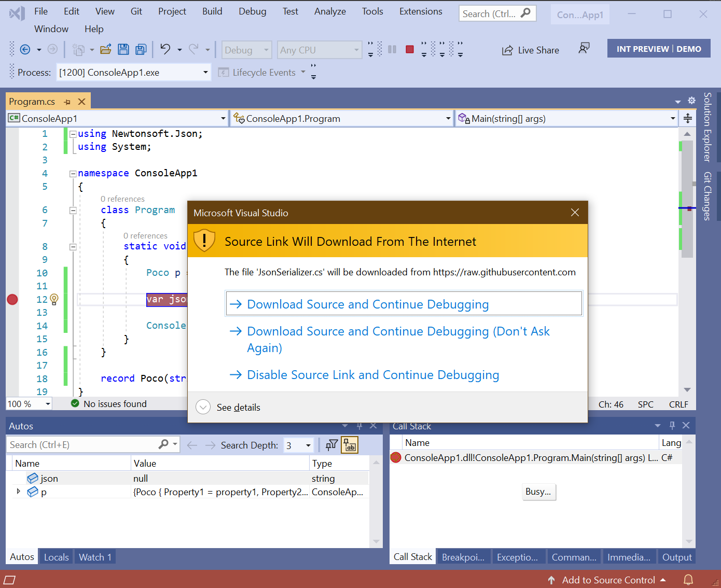Open the Debug menu

point(253,11)
